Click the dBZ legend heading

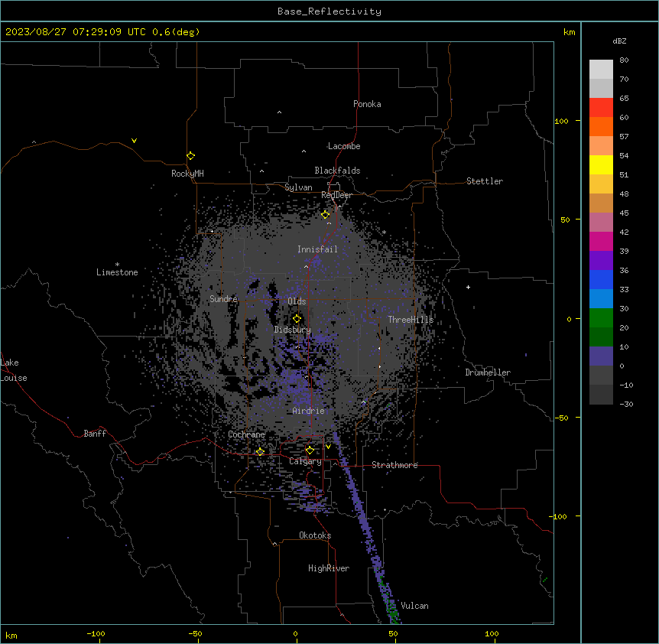(x=619, y=41)
